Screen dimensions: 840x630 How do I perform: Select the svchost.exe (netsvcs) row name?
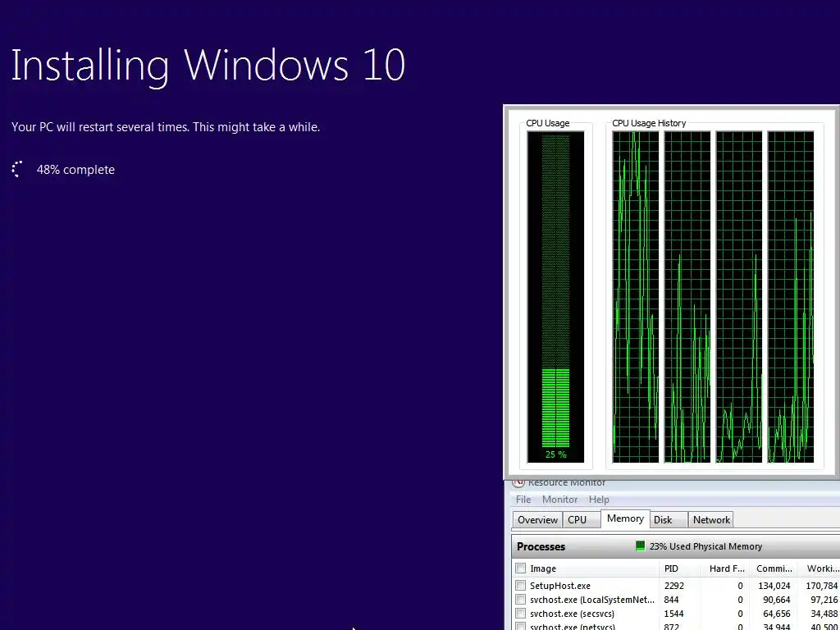(572, 626)
